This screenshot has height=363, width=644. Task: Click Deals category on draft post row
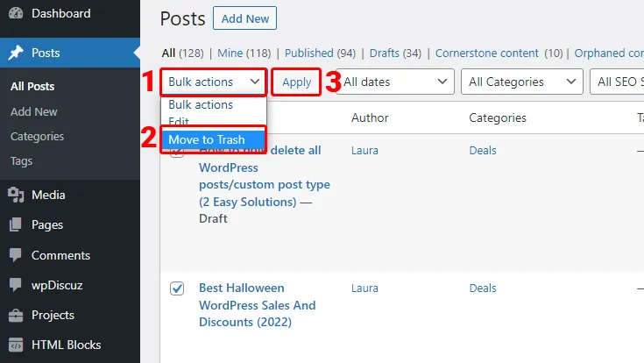pos(483,151)
